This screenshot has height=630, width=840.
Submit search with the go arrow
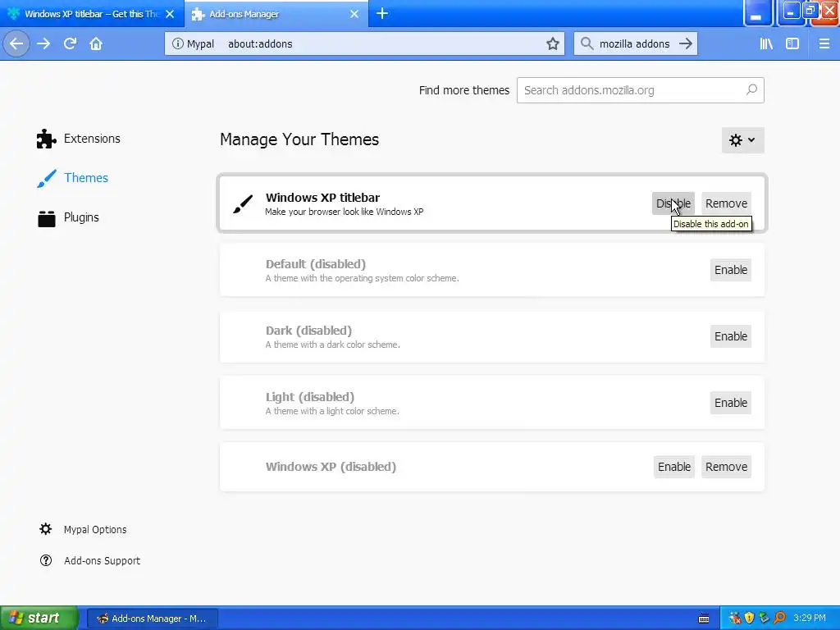click(686, 43)
